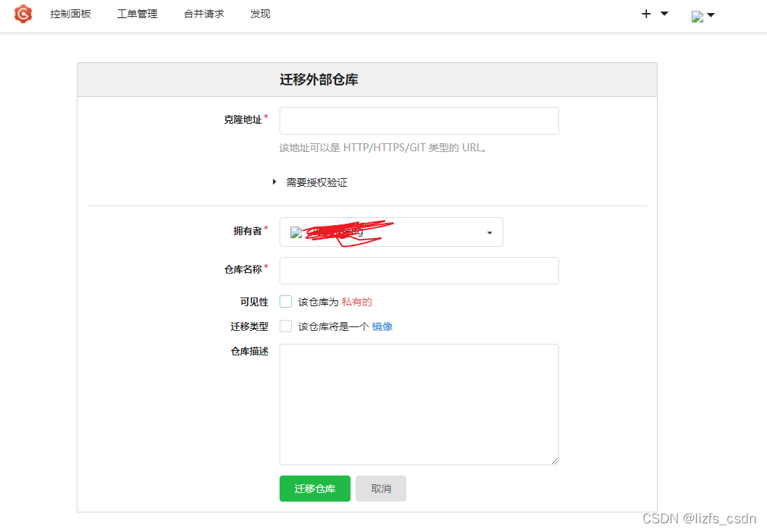Toggle the private repository option
The height and width of the screenshot is (532, 767).
pos(285,300)
